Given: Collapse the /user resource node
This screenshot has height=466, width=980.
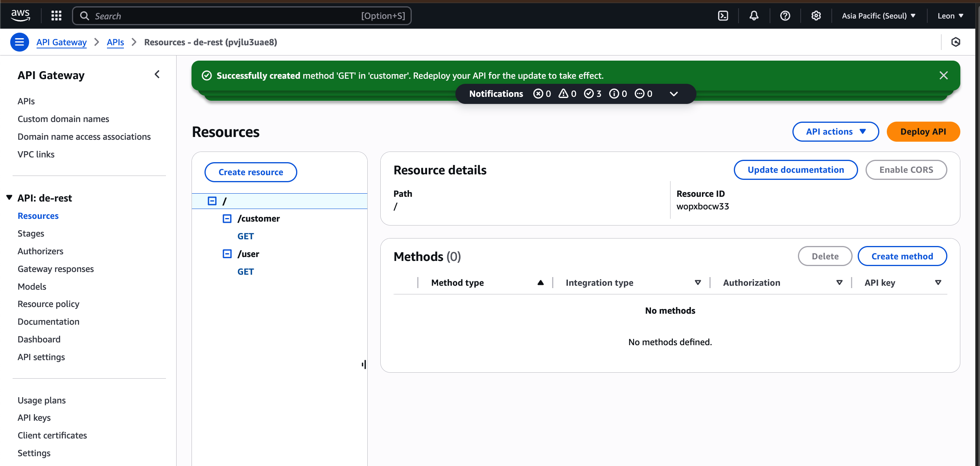Looking at the screenshot, I should tap(227, 254).
